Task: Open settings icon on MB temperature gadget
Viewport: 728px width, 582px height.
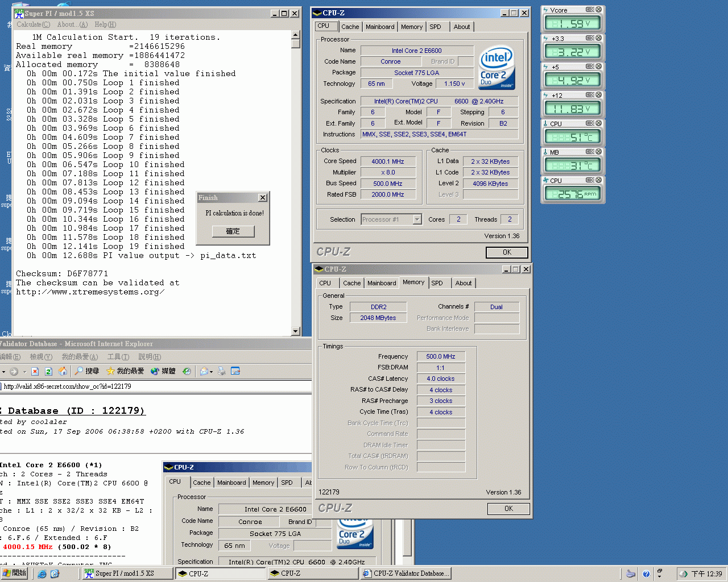Action: (590, 152)
